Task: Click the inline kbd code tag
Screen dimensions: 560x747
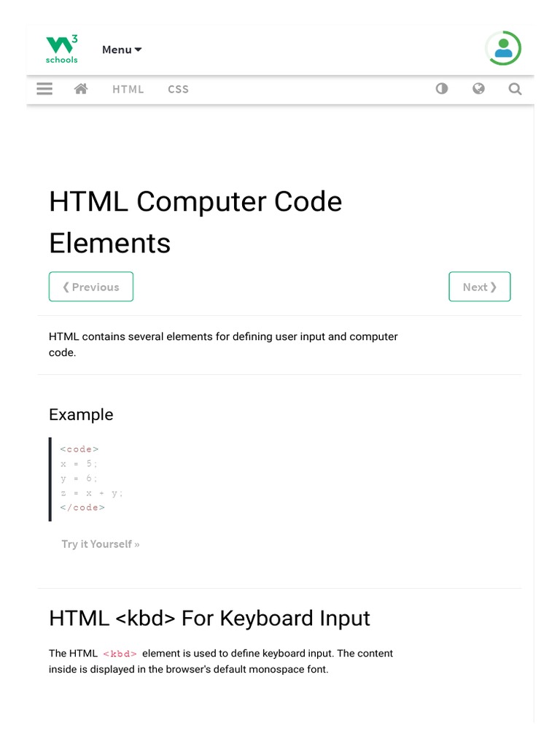Action: [x=120, y=654]
